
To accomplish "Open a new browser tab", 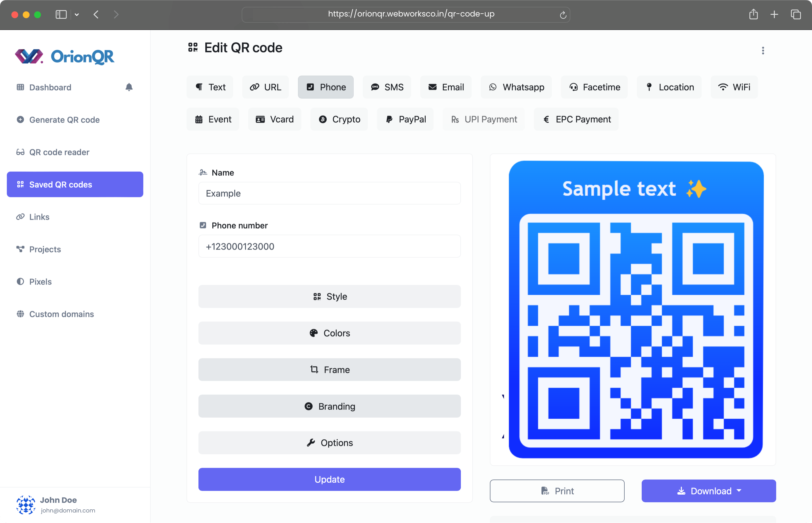I will (x=774, y=14).
